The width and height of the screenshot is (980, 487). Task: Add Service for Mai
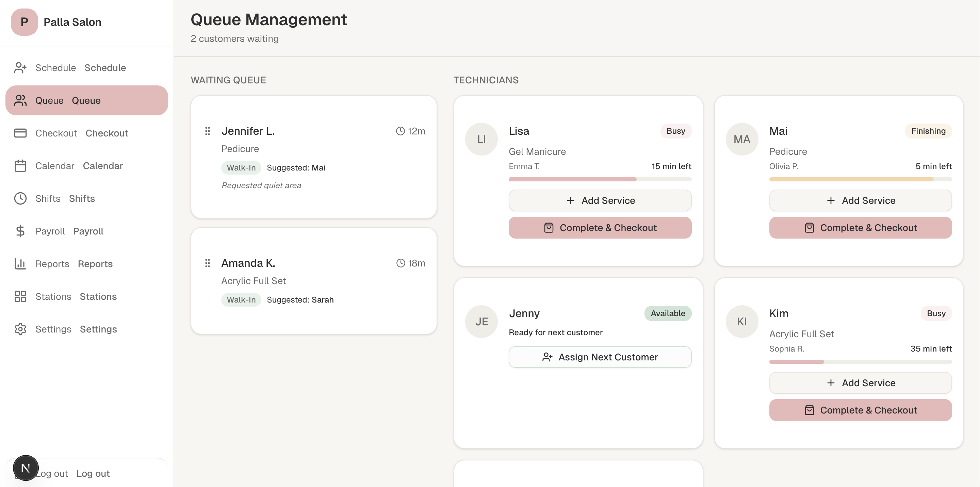tap(861, 200)
